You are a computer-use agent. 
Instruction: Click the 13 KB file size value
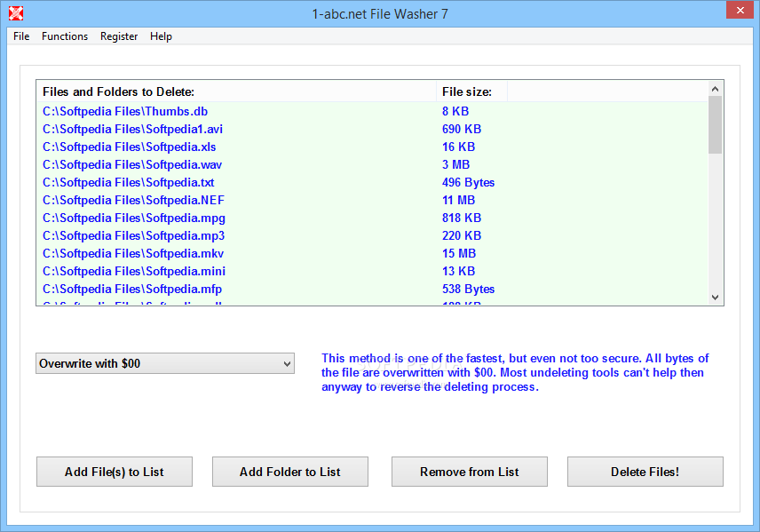pos(458,271)
